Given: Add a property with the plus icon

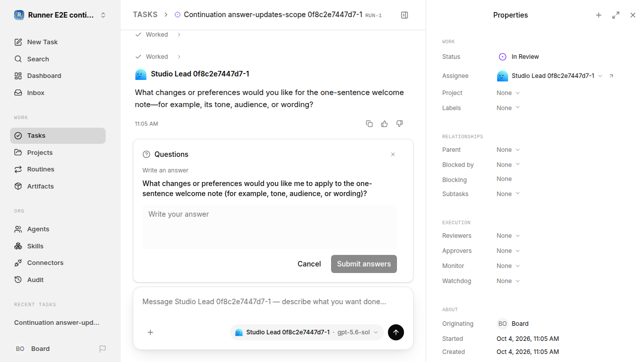Looking at the screenshot, I should point(599,15).
